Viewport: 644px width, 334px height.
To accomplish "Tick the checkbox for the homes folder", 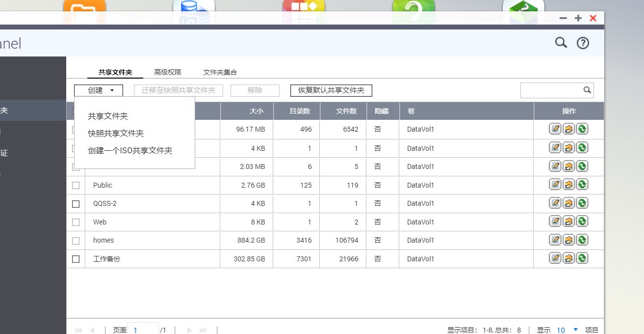I will (76, 240).
